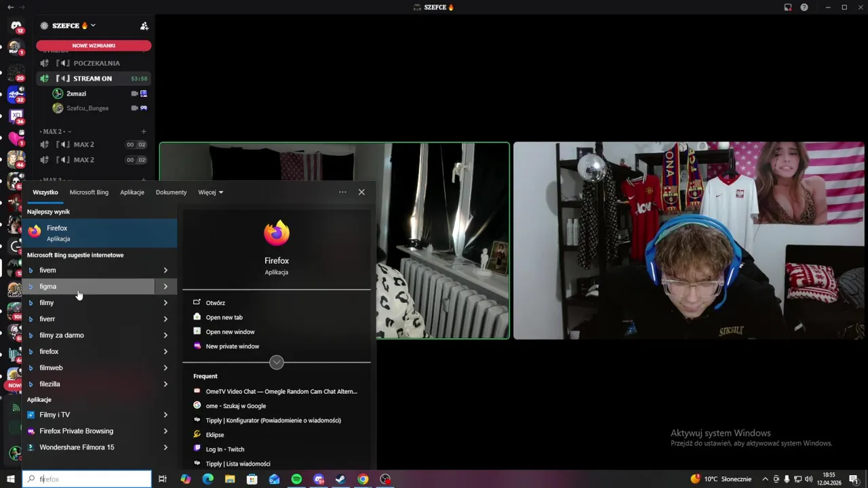868x488 pixels.
Task: Click 2xmazi's camera icon in voice list
Action: click(134, 94)
